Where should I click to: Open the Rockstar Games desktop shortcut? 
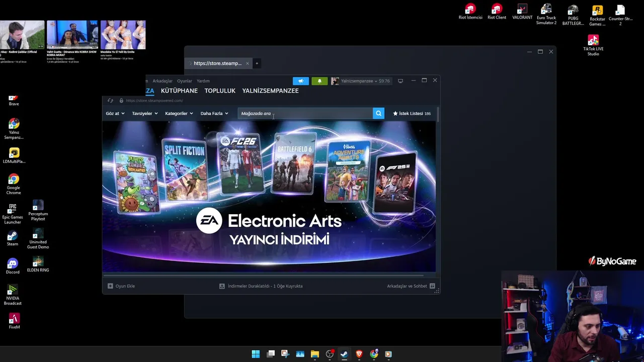click(597, 16)
